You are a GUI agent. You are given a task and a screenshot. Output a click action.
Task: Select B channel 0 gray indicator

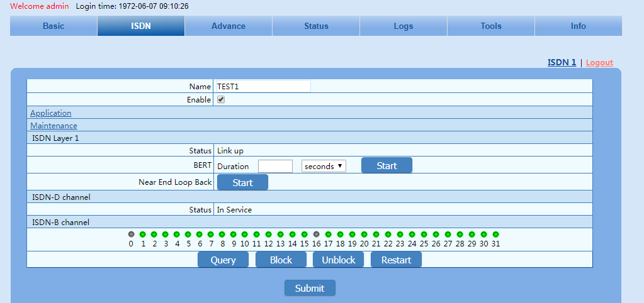coord(131,234)
